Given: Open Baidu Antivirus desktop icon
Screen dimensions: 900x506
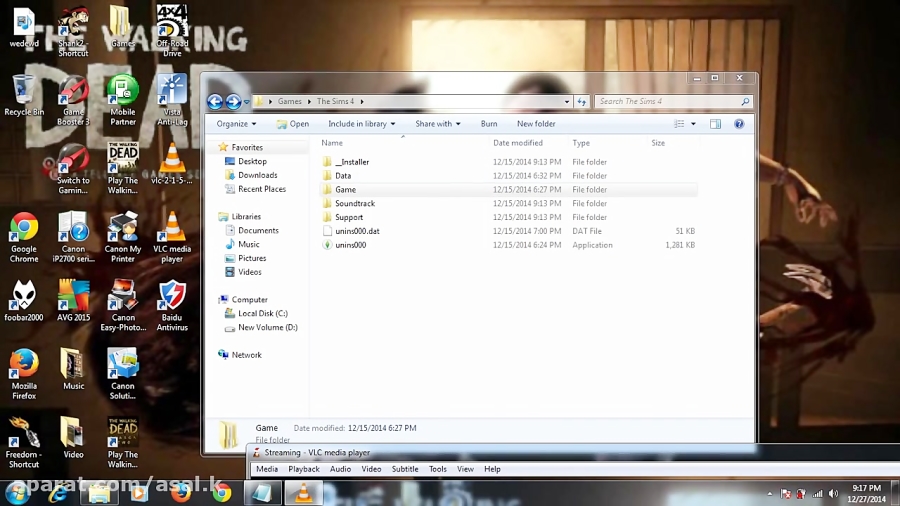Looking at the screenshot, I should click(x=172, y=306).
